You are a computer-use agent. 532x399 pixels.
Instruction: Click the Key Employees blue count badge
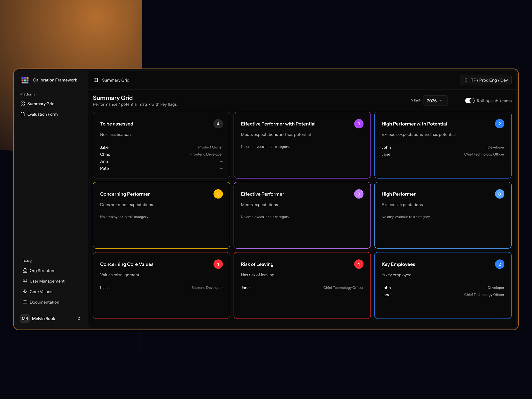(x=499, y=264)
